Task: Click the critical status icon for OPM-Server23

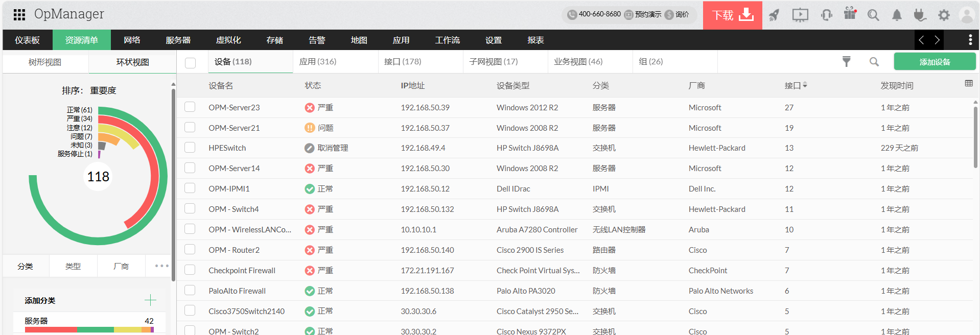Action: tap(310, 108)
